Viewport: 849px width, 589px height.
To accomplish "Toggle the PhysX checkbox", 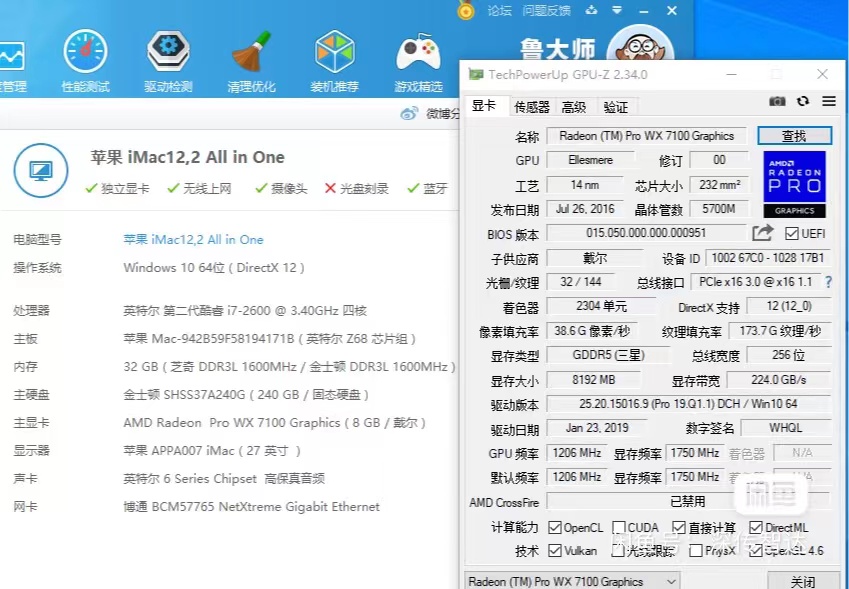I will (696, 551).
